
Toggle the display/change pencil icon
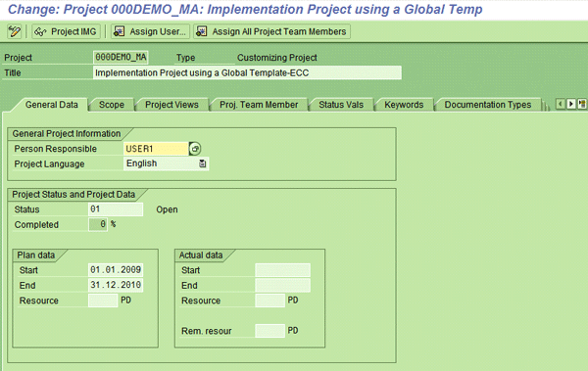(x=15, y=31)
